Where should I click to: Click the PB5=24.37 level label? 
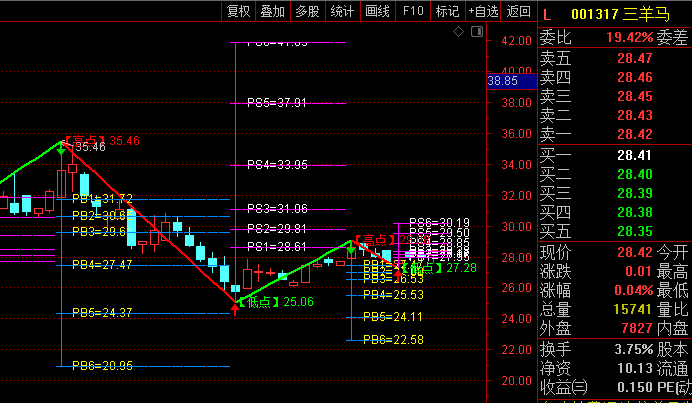pos(102,313)
